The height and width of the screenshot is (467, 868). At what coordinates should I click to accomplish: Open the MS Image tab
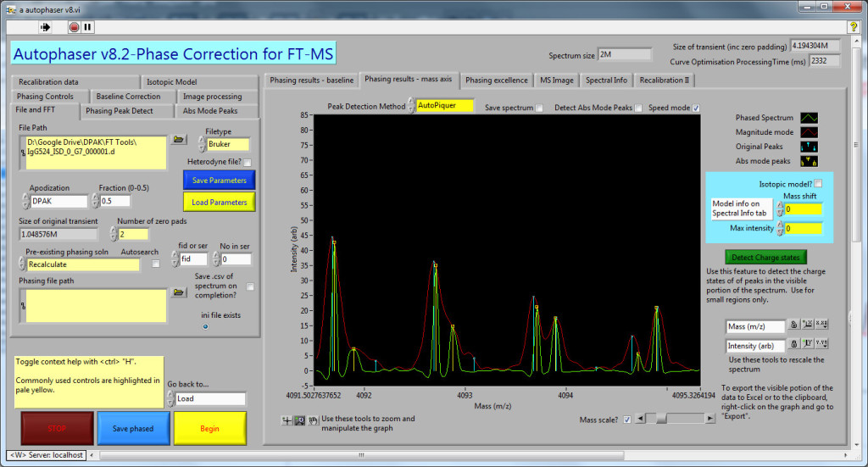pyautogui.click(x=557, y=81)
